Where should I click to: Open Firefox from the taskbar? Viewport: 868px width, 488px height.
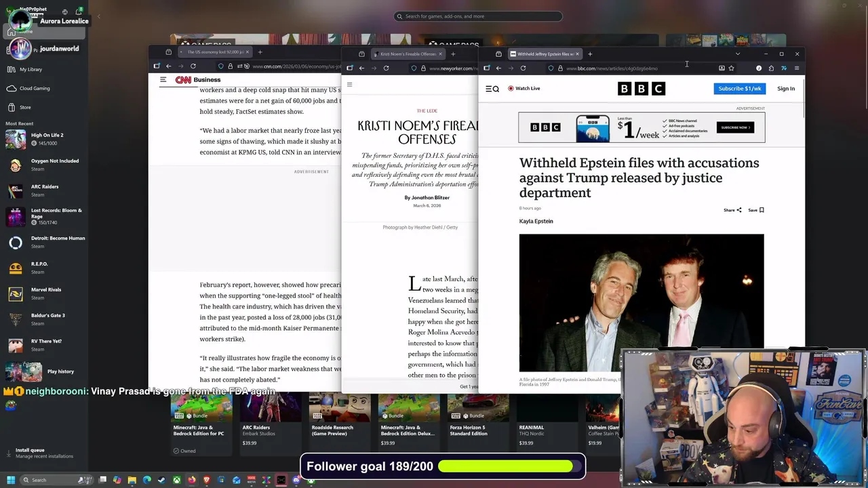tap(191, 480)
